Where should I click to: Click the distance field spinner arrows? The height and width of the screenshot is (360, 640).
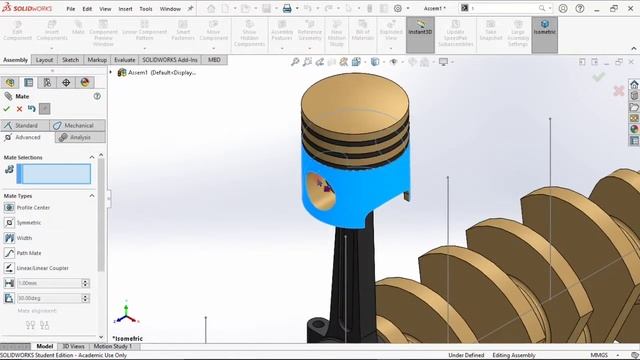pyautogui.click(x=85, y=283)
